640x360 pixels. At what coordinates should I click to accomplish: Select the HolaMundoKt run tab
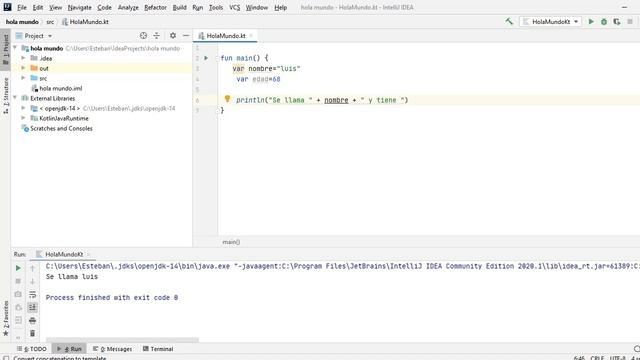(x=62, y=254)
